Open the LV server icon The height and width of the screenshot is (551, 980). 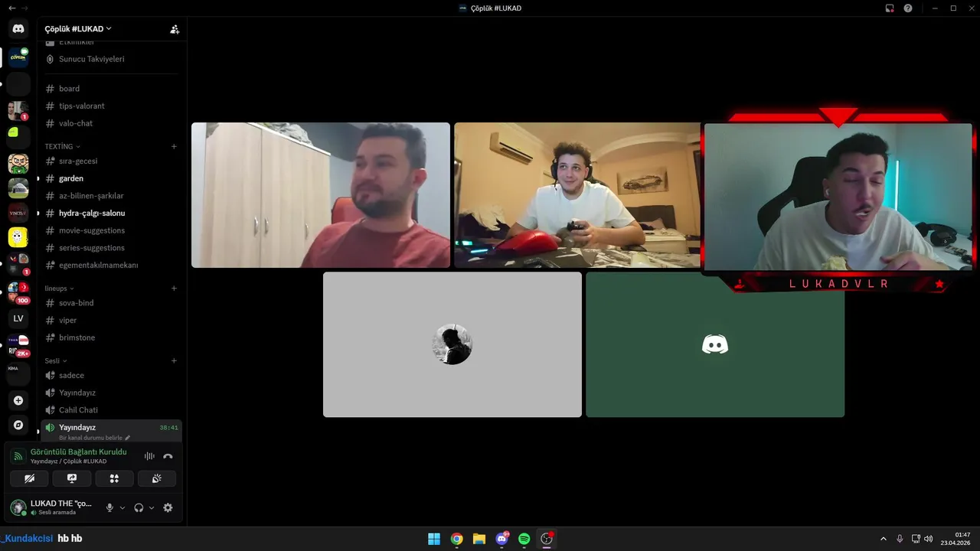[x=18, y=318]
